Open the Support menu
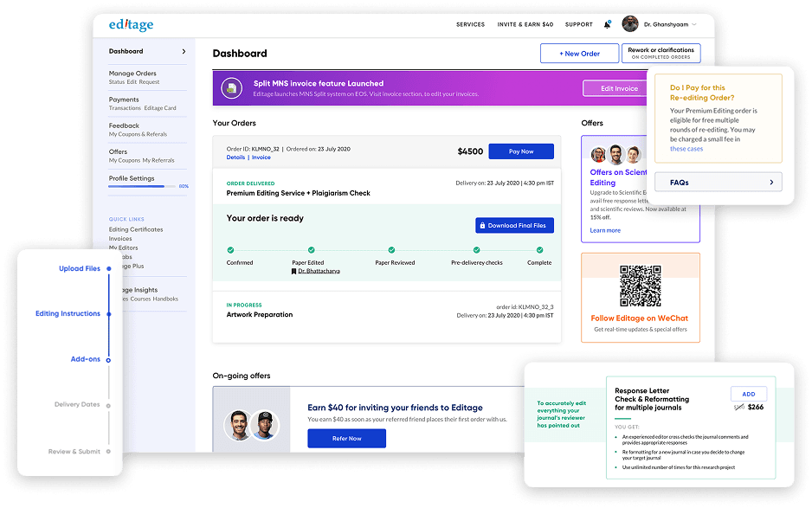Image resolution: width=812 pixels, height=508 pixels. (578, 24)
